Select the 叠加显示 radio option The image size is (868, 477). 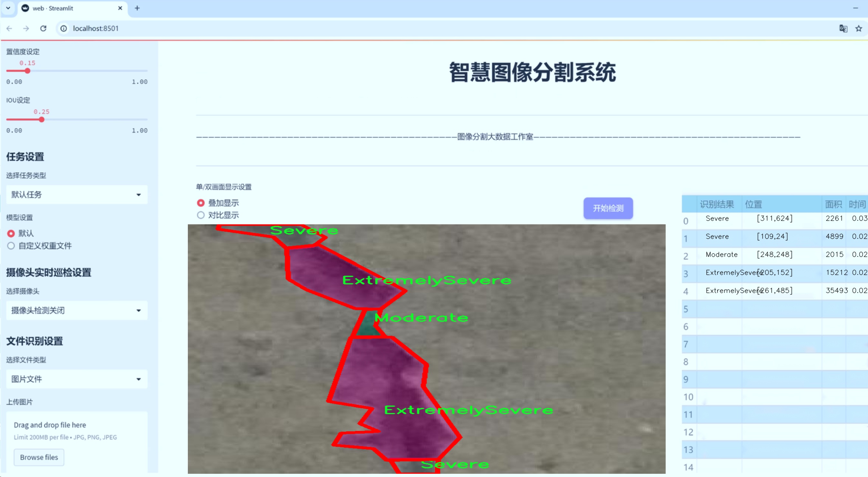(x=200, y=203)
